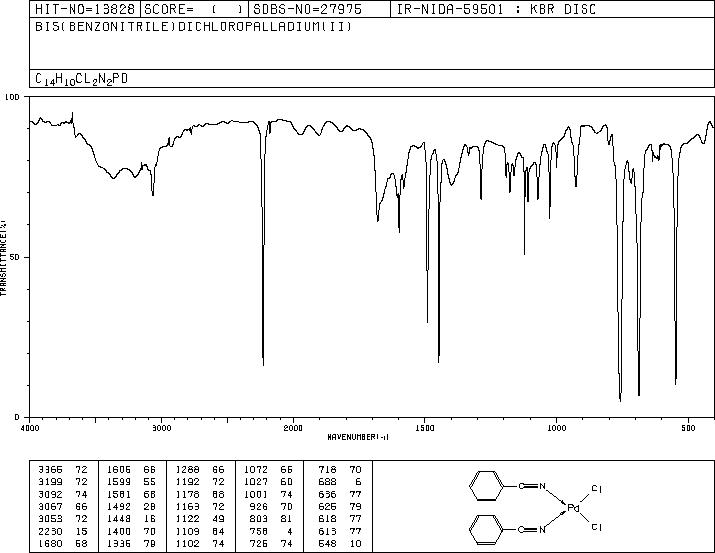Screen dimensions: 715x553
Task: Click the 500 wavenumber axis label
Action: [689, 428]
